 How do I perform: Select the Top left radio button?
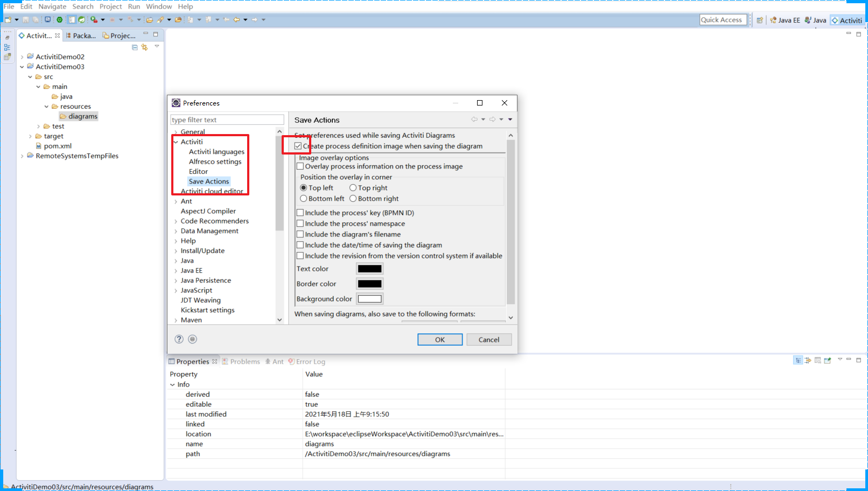click(304, 188)
